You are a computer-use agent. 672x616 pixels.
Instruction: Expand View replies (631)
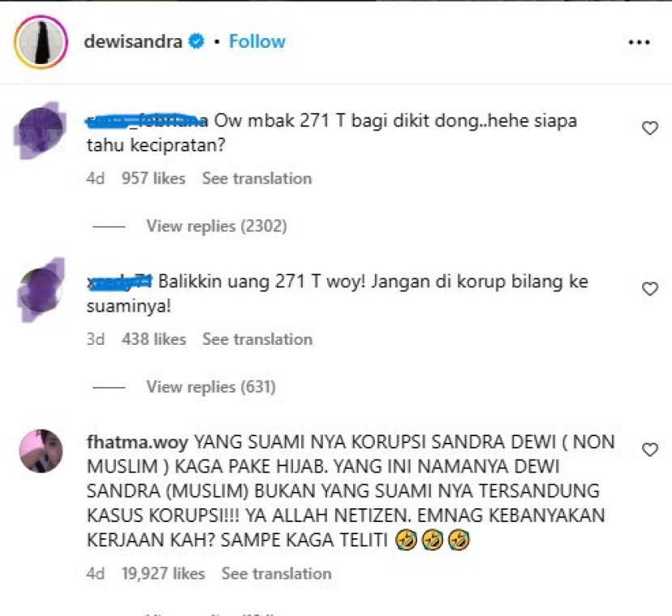211,387
